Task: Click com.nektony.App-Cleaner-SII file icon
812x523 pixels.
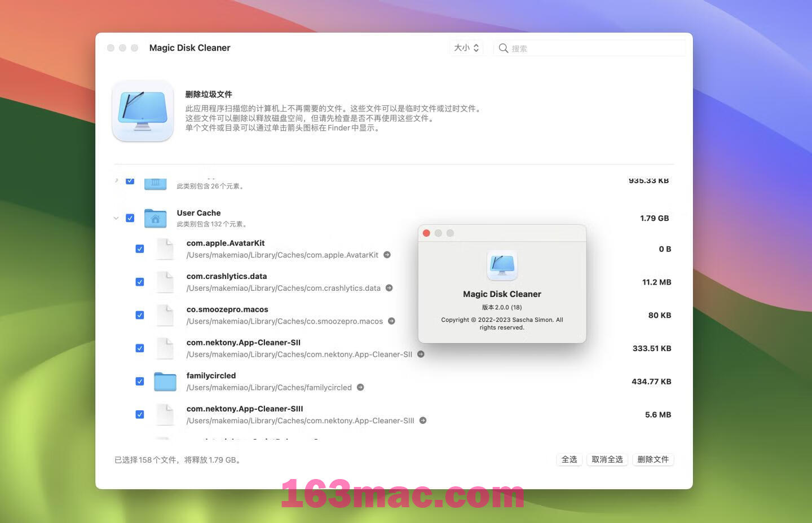Action: (165, 348)
